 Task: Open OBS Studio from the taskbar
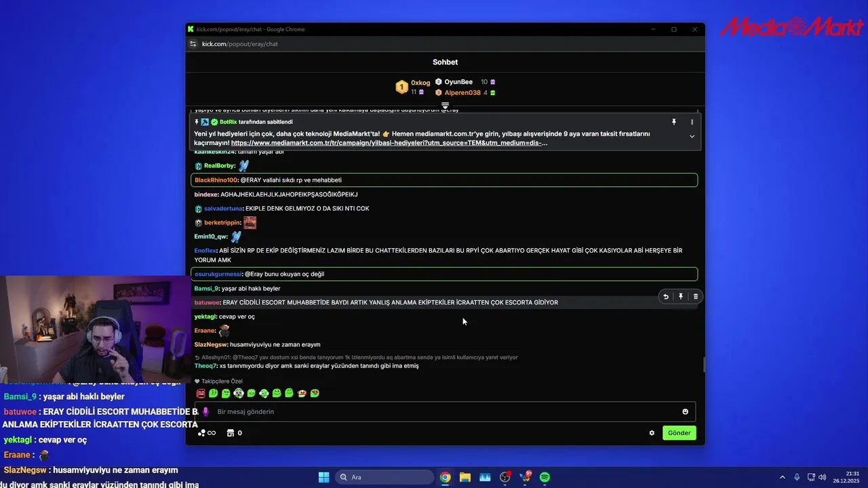click(x=505, y=477)
